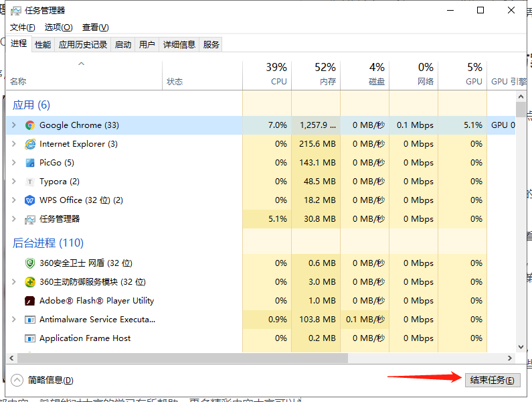Click Antimalware's 103.8 MB memory cell
Image resolution: width=532 pixels, height=402 pixels.
(x=316, y=319)
